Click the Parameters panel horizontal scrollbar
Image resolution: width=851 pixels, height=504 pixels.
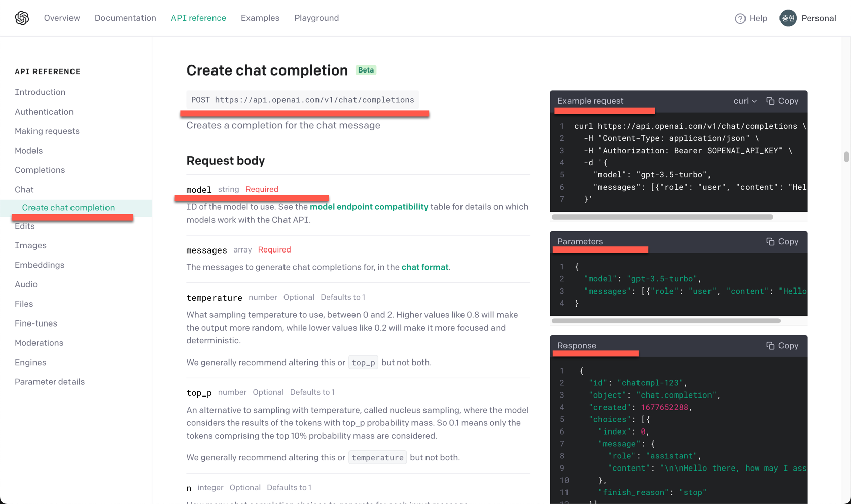click(x=665, y=321)
